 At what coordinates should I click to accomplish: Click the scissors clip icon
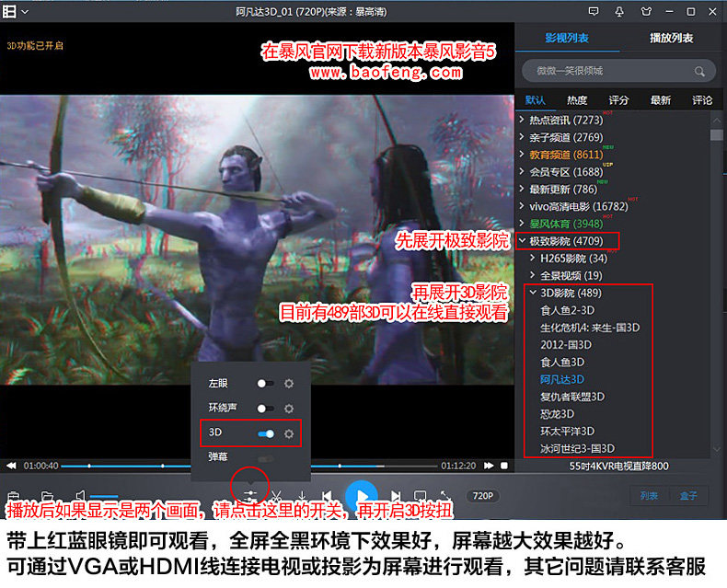(276, 495)
